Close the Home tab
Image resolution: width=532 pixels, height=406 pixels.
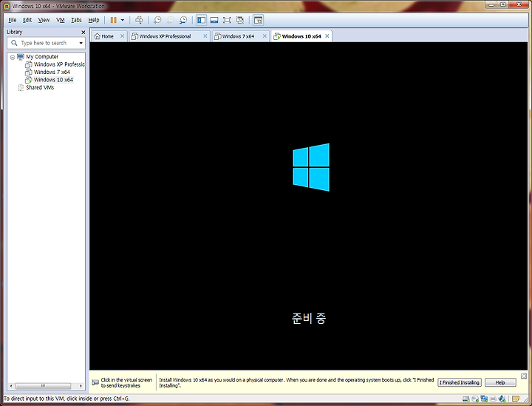click(123, 35)
